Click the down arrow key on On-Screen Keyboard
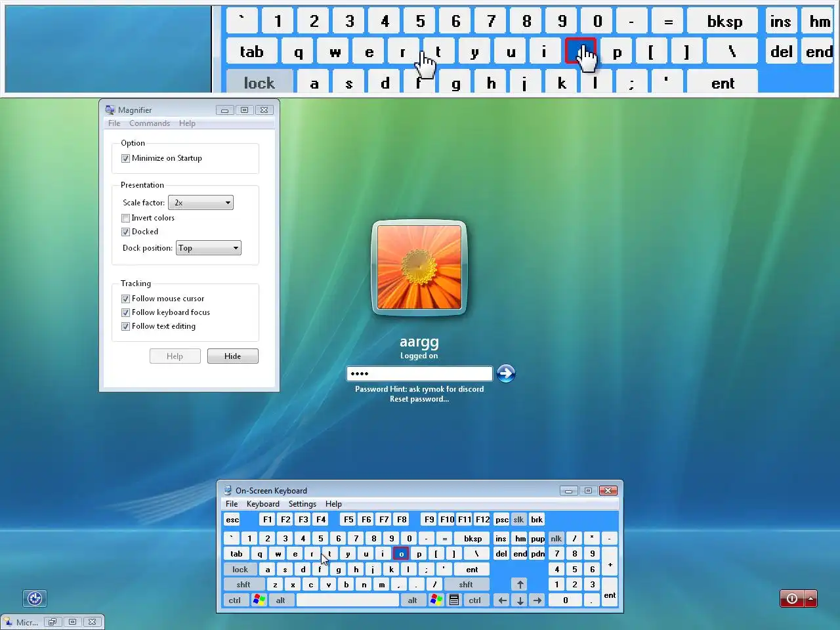This screenshot has width=840, height=630. tap(520, 600)
